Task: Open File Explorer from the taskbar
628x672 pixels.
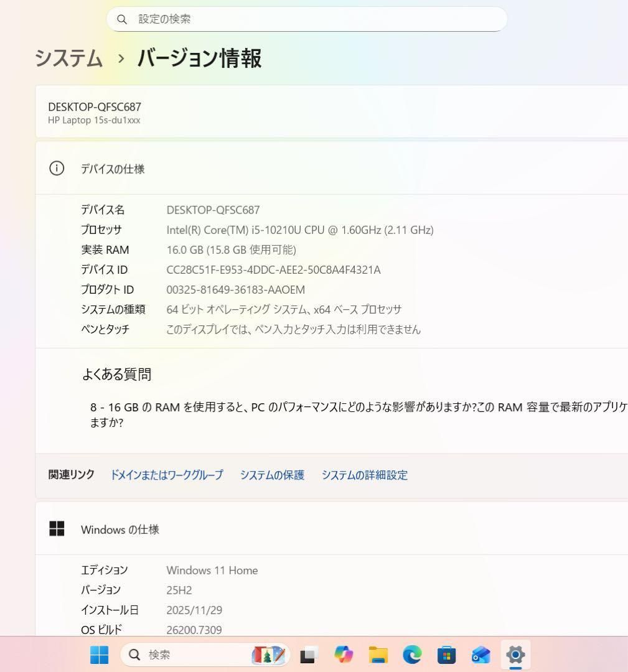Action: click(378, 655)
